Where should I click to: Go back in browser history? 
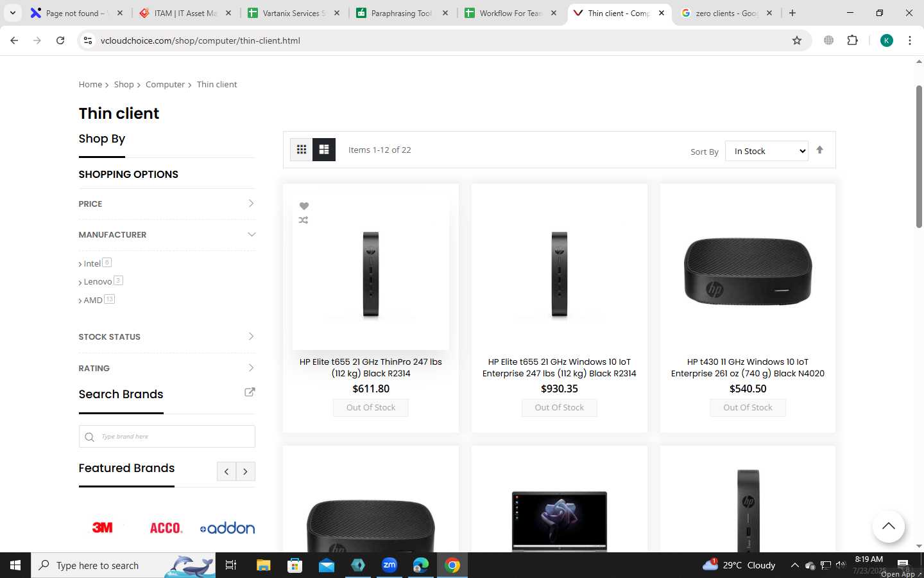tap(14, 40)
